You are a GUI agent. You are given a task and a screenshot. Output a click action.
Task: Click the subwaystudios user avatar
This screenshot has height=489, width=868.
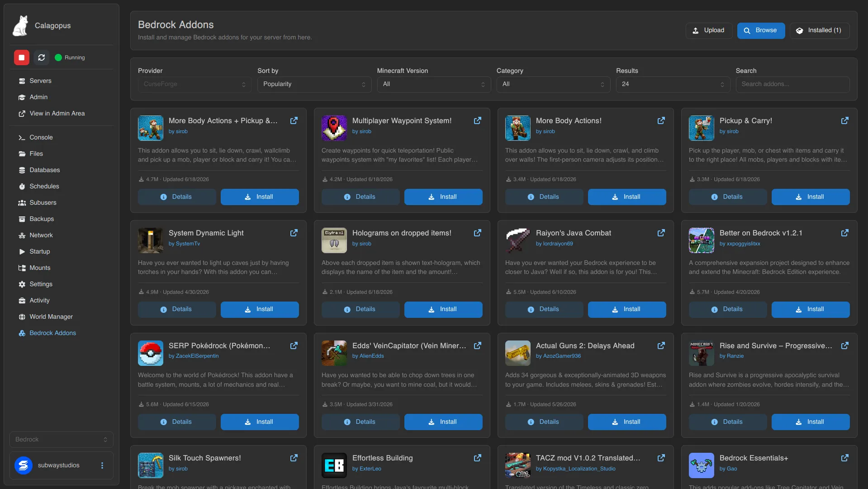pos(24,465)
